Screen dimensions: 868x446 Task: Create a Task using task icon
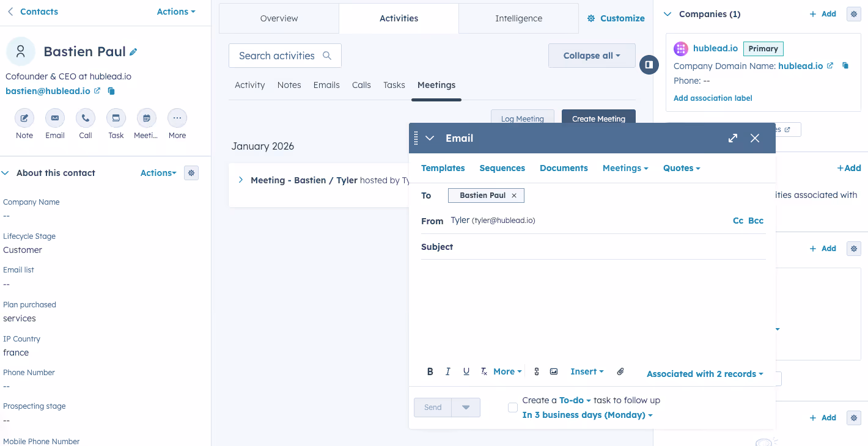point(116,118)
